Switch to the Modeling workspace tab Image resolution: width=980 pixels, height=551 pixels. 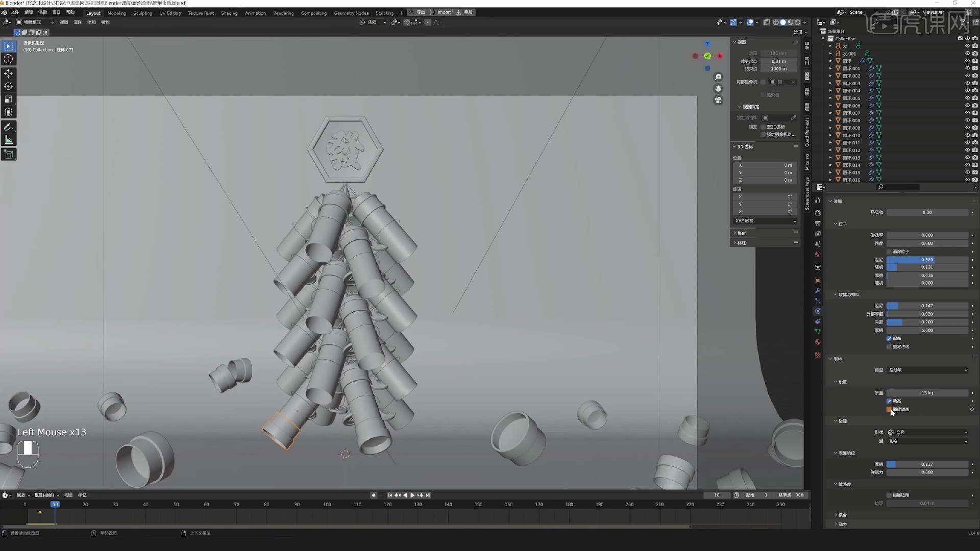pos(117,13)
